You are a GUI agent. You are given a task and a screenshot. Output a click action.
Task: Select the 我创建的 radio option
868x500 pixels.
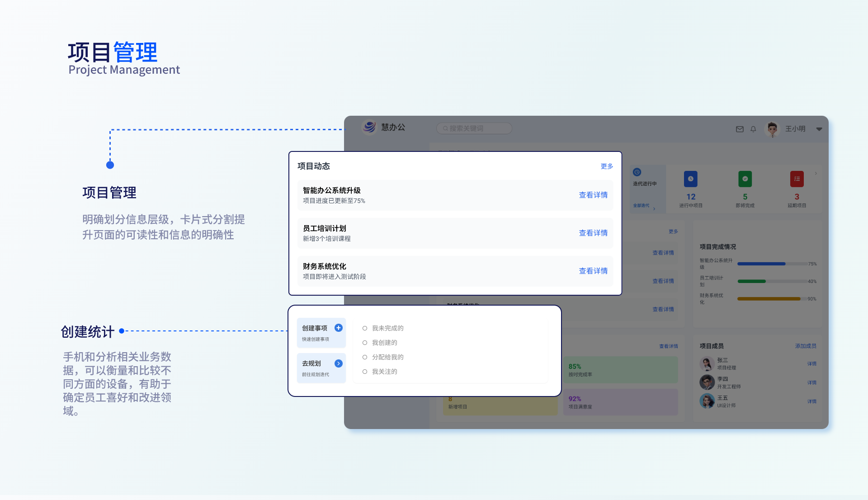coord(365,343)
